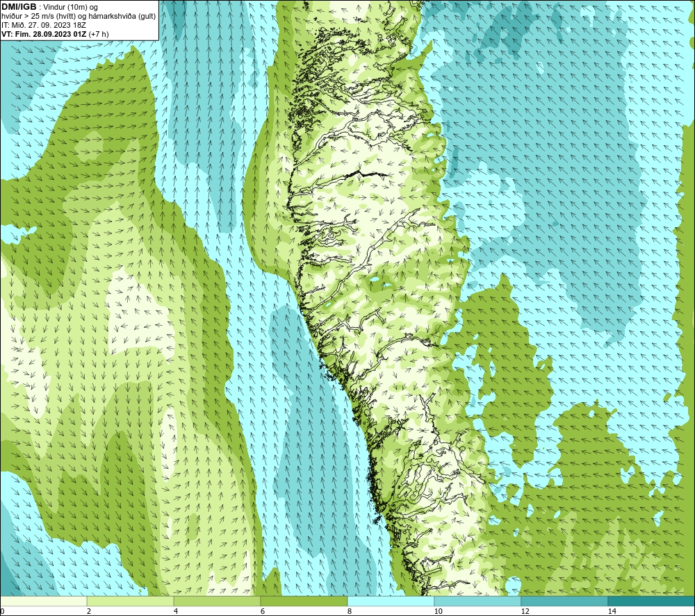The height and width of the screenshot is (616, 695).
Task: Click the "6" scale label
Action: pyautogui.click(x=263, y=612)
